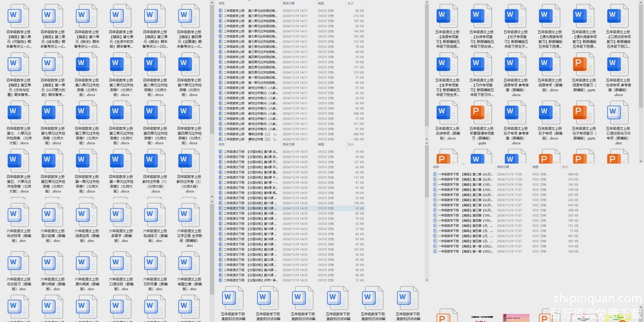Sort 一年级数学下册 list by 类型 column
Image resolution: width=644 pixels, height=322 pixels.
(x=535, y=167)
